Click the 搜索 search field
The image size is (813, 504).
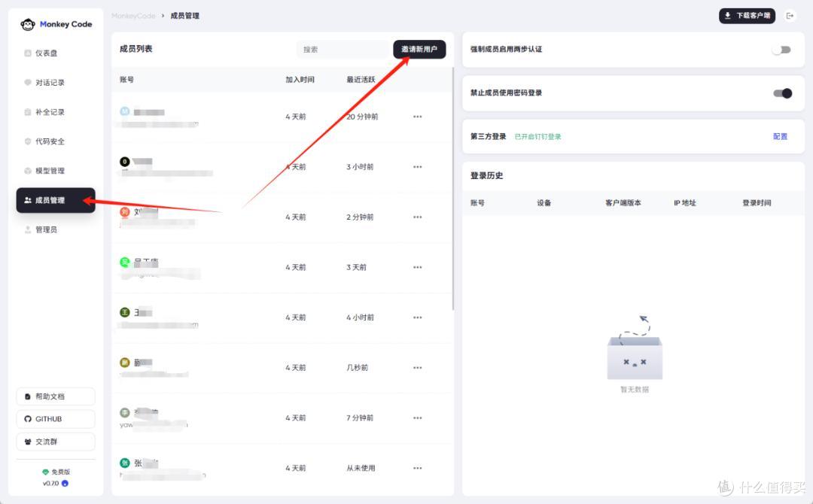coord(343,49)
